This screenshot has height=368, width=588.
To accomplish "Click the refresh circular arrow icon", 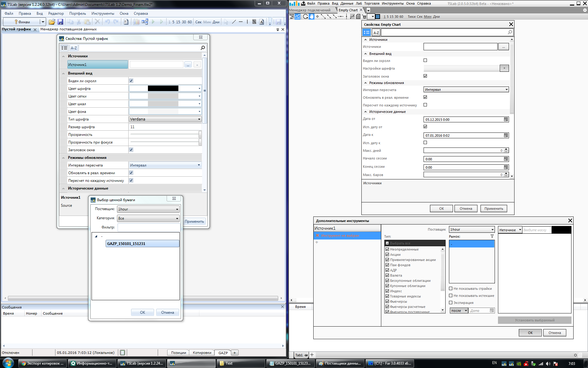I will 305,17.
